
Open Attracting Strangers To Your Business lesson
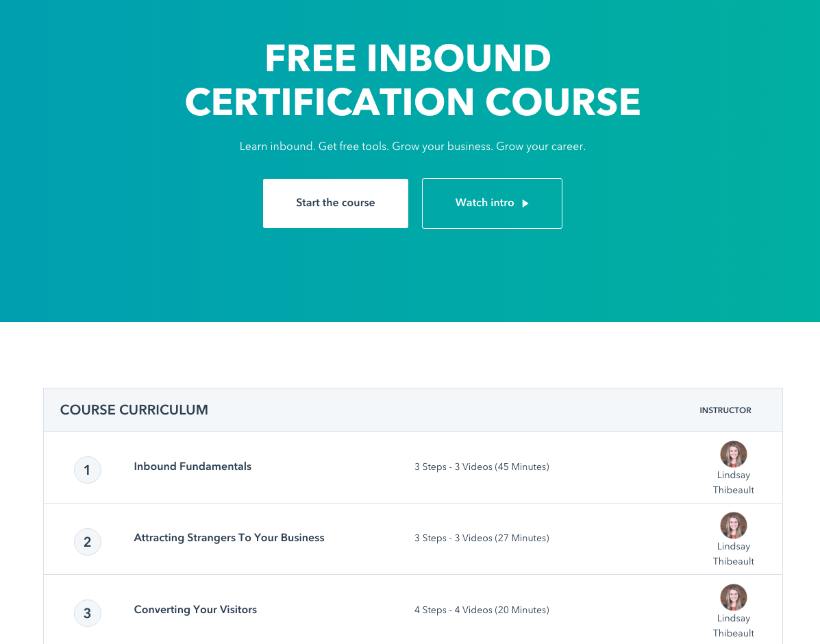(229, 538)
